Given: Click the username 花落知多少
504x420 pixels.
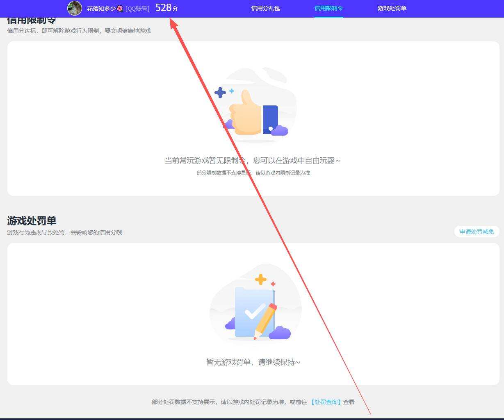Looking at the screenshot, I should tap(101, 8).
